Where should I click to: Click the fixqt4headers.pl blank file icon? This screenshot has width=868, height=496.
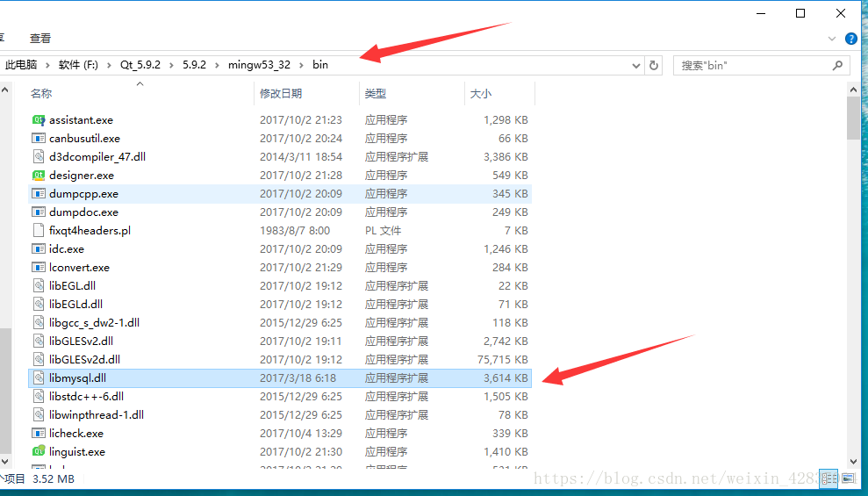(x=39, y=230)
